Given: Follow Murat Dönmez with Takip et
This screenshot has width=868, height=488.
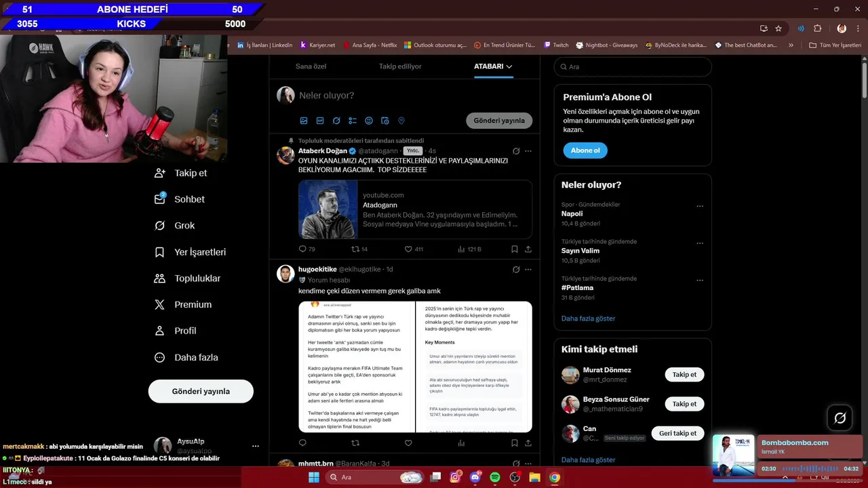Looking at the screenshot, I should click(684, 375).
